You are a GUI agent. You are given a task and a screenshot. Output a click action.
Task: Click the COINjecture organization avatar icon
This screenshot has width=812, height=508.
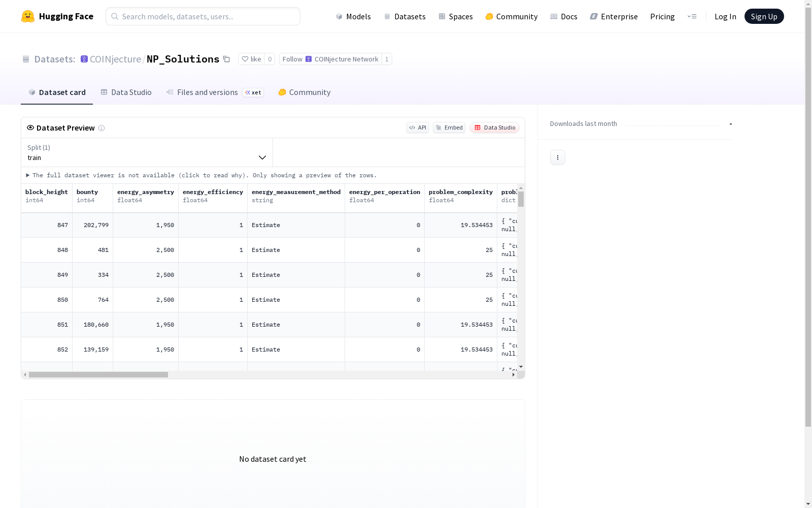(x=84, y=59)
